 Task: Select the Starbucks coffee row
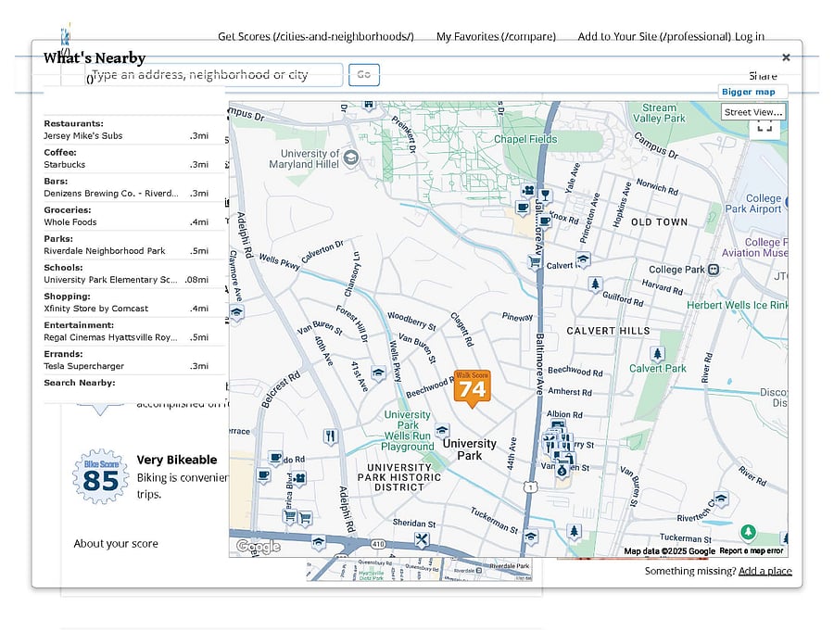point(127,164)
